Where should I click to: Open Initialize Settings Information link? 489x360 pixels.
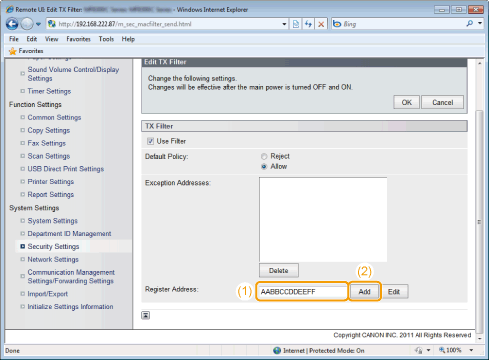70,307
